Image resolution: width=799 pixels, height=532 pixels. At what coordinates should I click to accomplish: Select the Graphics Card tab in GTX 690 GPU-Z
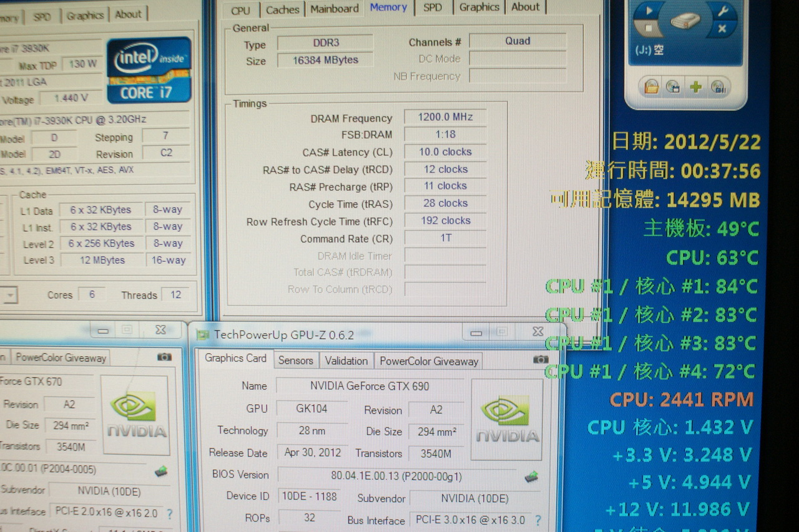point(235,358)
